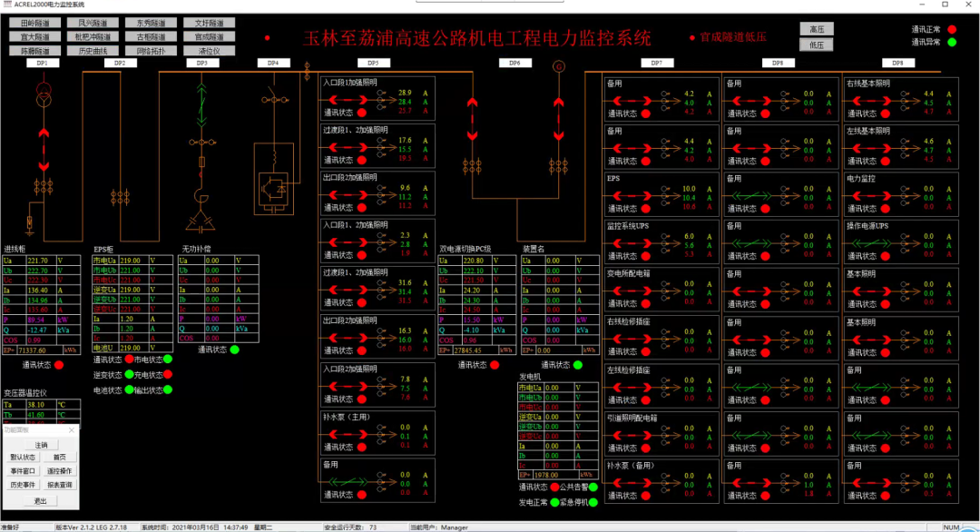This screenshot has width=980, height=532.
Task: Click the DP7 label
Action: pyautogui.click(x=657, y=64)
